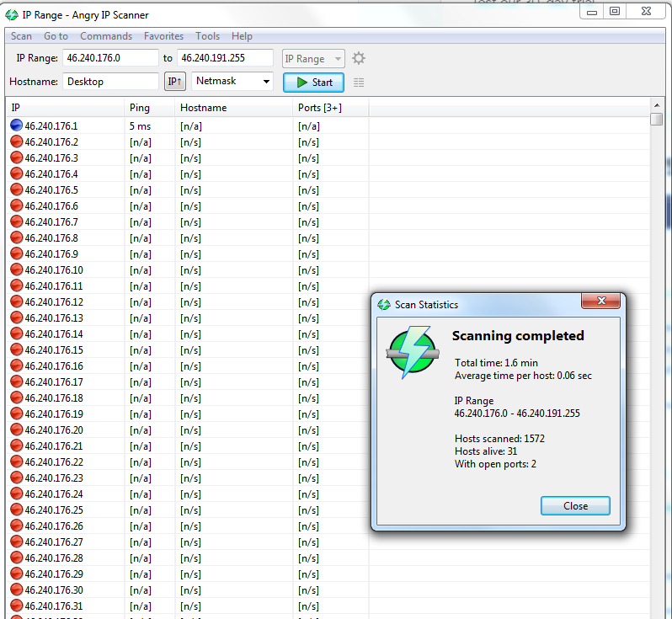Select the row 46.240.176.5
This screenshot has height=619, width=672.
[x=328, y=189]
